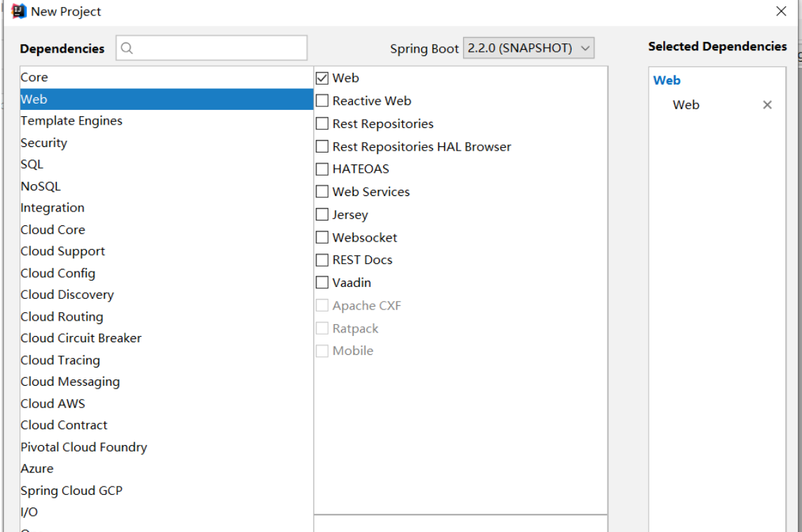Select the Web category in list
Viewport: 802px width, 532px height.
point(167,99)
